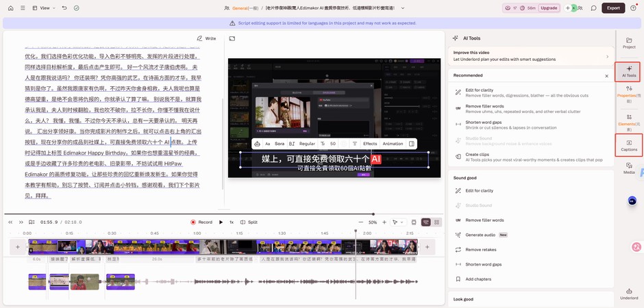Undo the last edit
644x308 pixels.
pyautogui.click(x=64, y=8)
